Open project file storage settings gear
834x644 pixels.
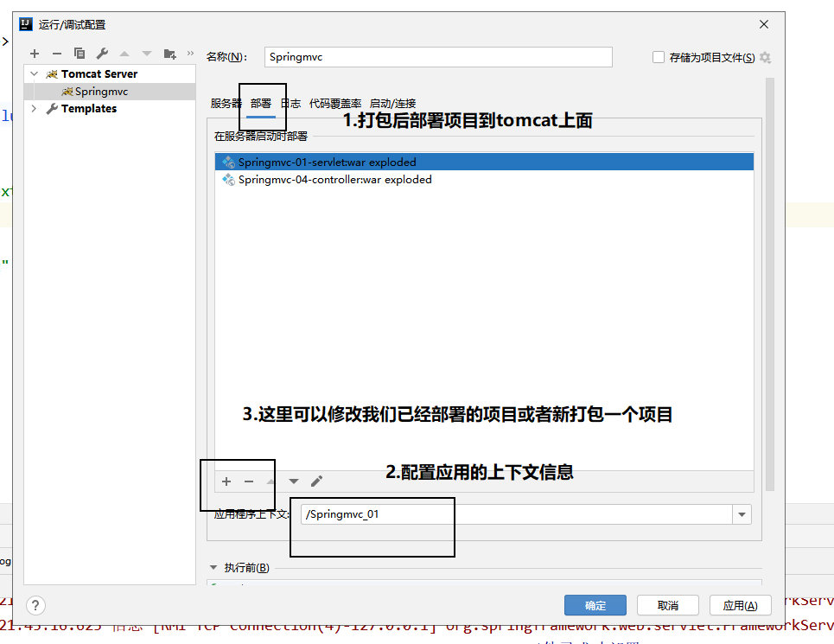766,57
